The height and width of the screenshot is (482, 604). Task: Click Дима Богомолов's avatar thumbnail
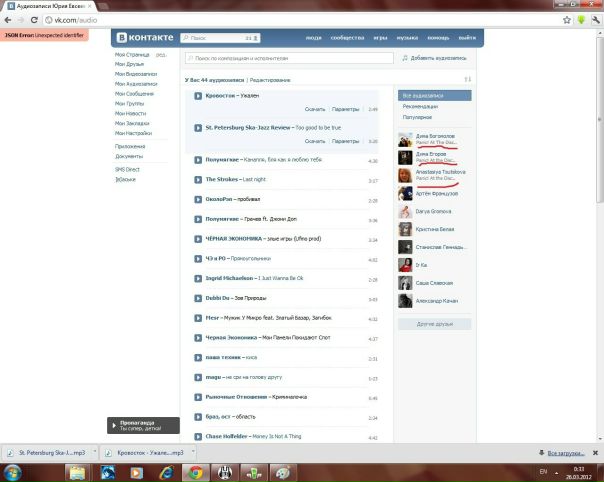405,139
